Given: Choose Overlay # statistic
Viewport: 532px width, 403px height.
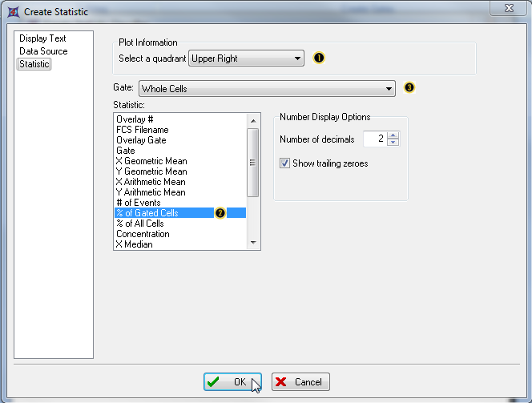Looking at the screenshot, I should 180,119.
